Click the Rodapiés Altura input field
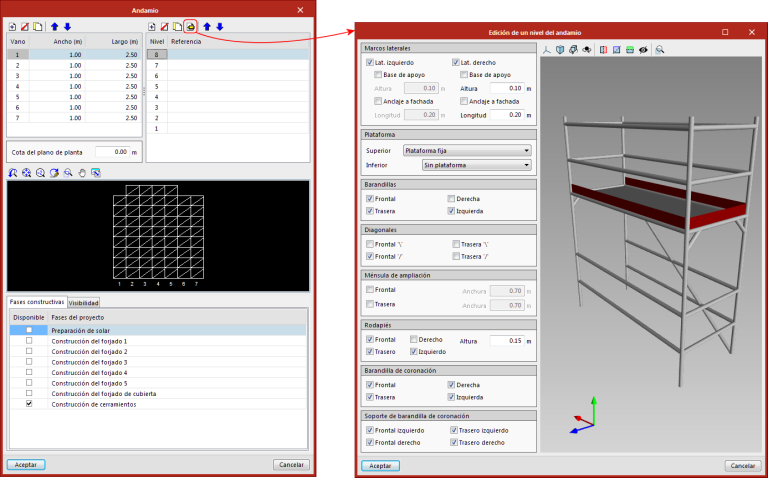Screen dimensions: 768x478 (x=506, y=340)
